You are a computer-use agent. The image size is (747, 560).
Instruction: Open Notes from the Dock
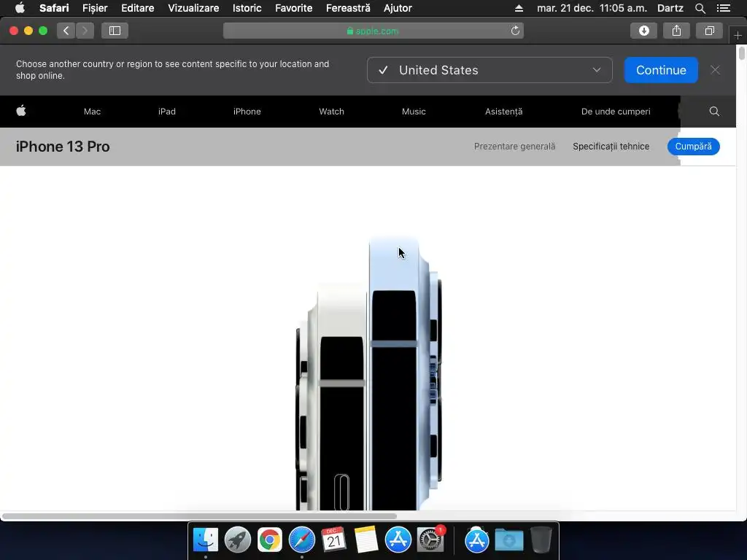pyautogui.click(x=366, y=540)
